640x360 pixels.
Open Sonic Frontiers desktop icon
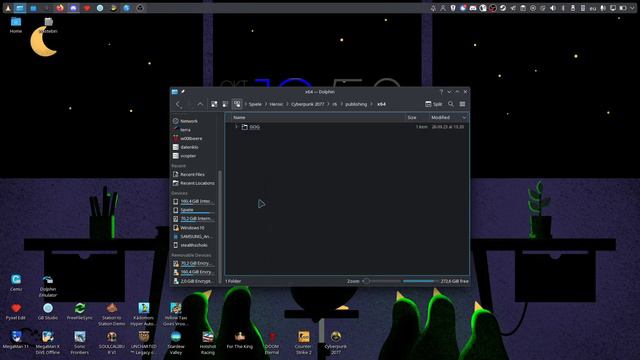pyautogui.click(x=80, y=343)
